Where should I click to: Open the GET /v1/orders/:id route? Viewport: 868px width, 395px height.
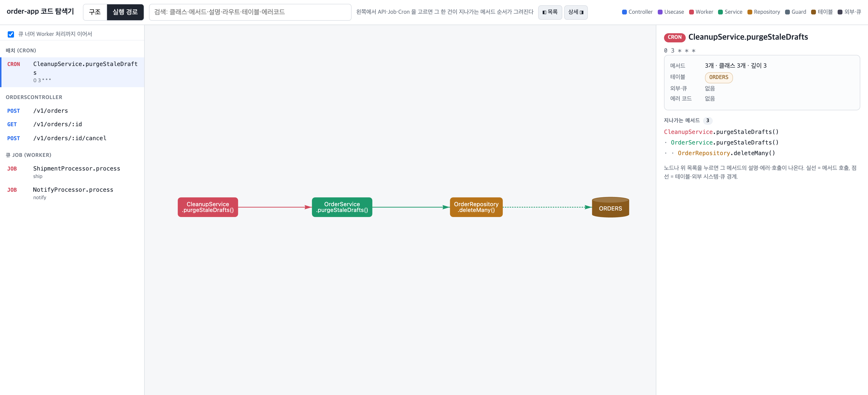[x=72, y=124]
